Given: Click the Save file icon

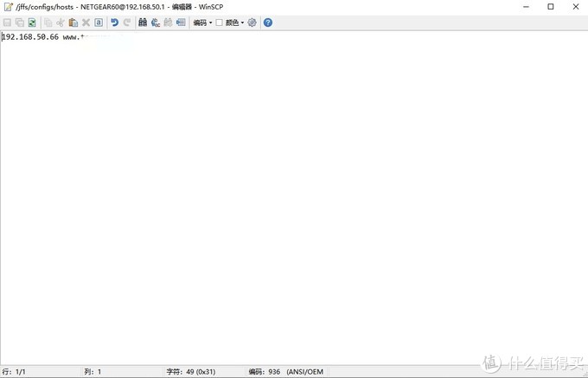Looking at the screenshot, I should (7, 22).
